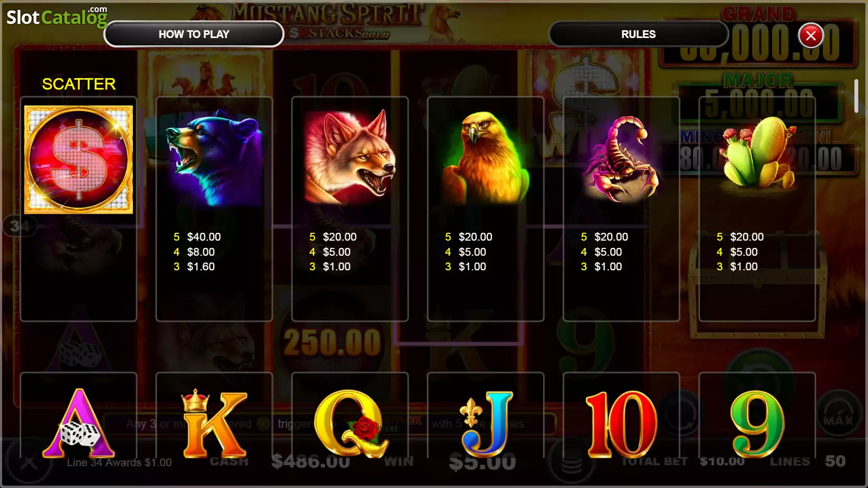
Task: Click the red coyote symbol
Action: point(350,156)
